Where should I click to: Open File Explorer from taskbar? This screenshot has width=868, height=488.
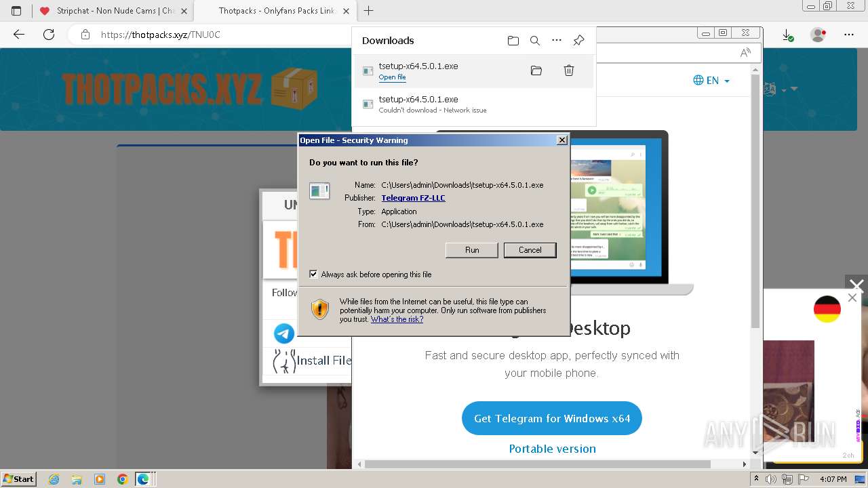tap(77, 479)
